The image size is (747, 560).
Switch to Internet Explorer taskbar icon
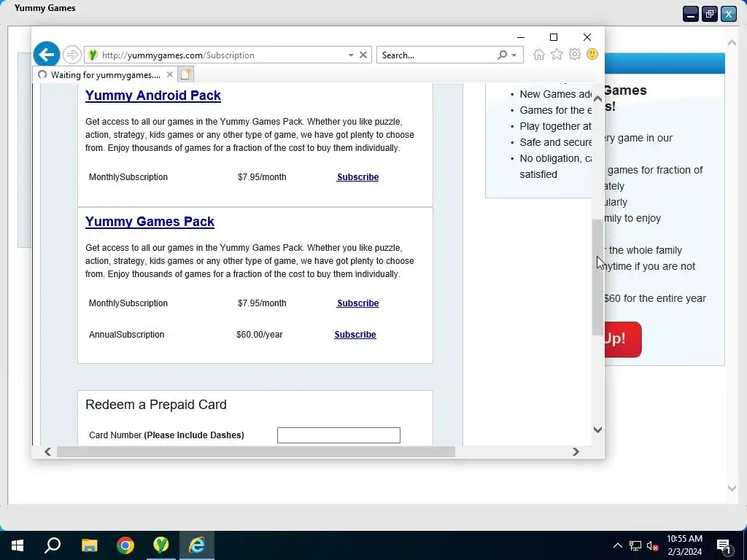197,545
